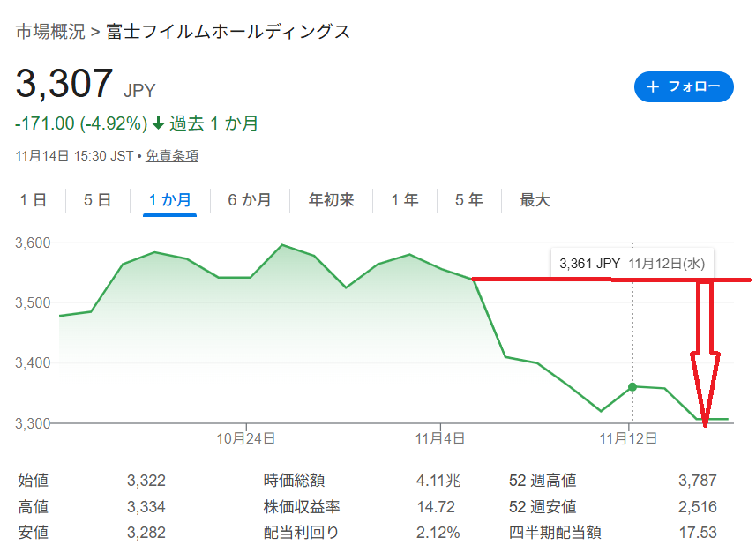Click the green data point on chart
756x560 pixels.
(x=632, y=387)
